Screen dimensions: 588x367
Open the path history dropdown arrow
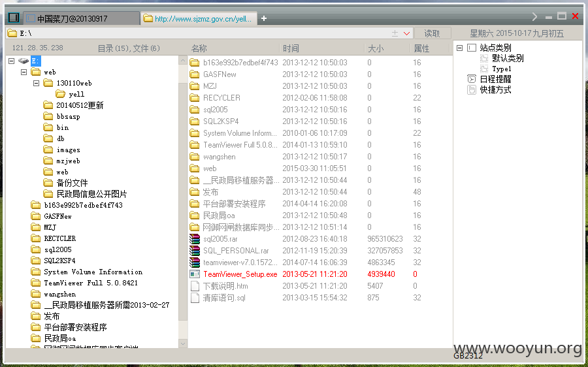tap(406, 33)
